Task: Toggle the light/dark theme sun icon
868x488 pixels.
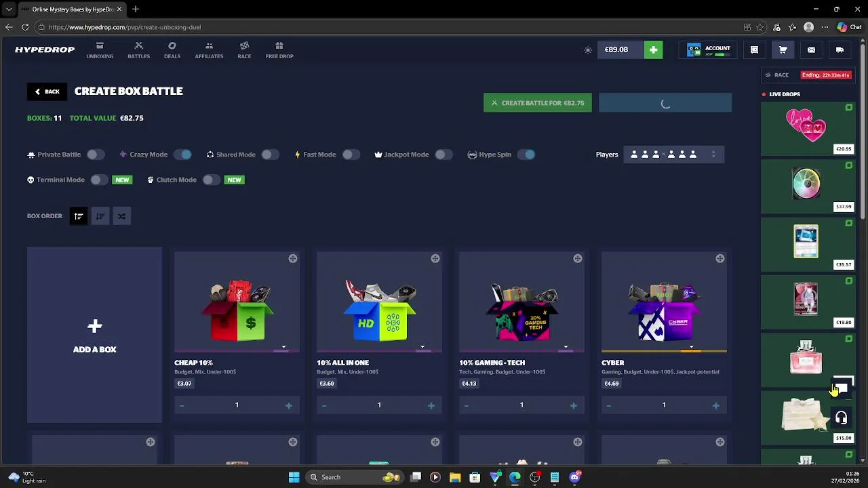Action: click(x=588, y=50)
